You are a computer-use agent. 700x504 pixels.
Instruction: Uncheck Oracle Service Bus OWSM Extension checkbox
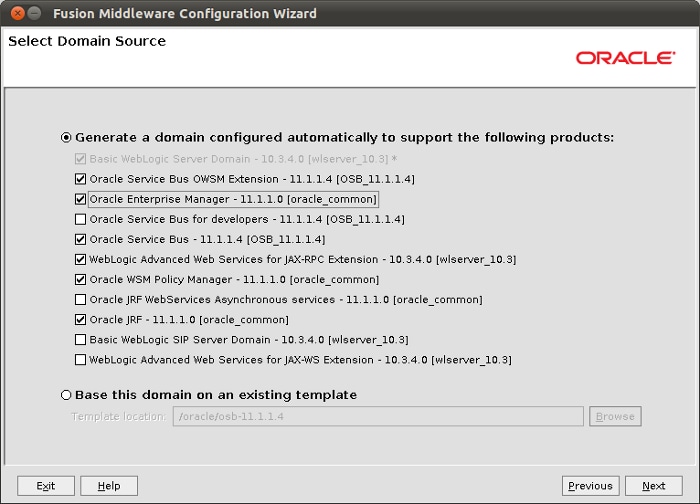[81, 179]
